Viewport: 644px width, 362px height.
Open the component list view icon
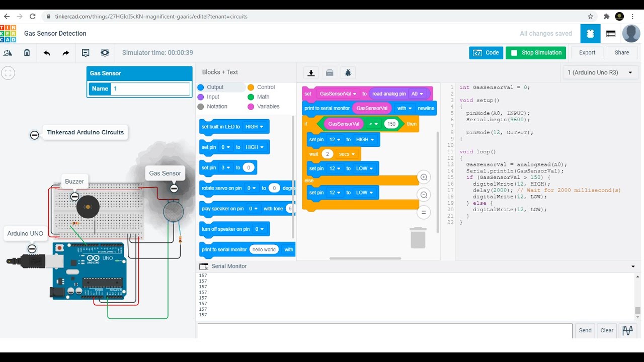611,34
